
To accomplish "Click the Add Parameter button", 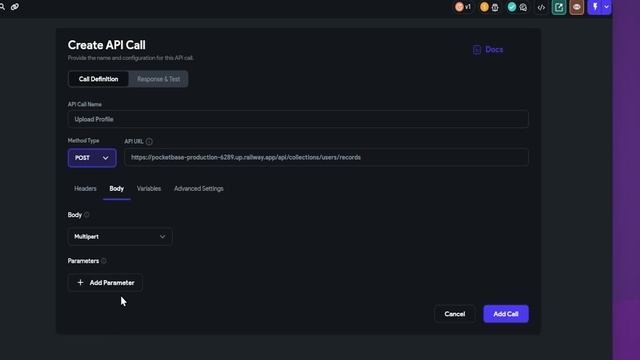I will 105,282.
